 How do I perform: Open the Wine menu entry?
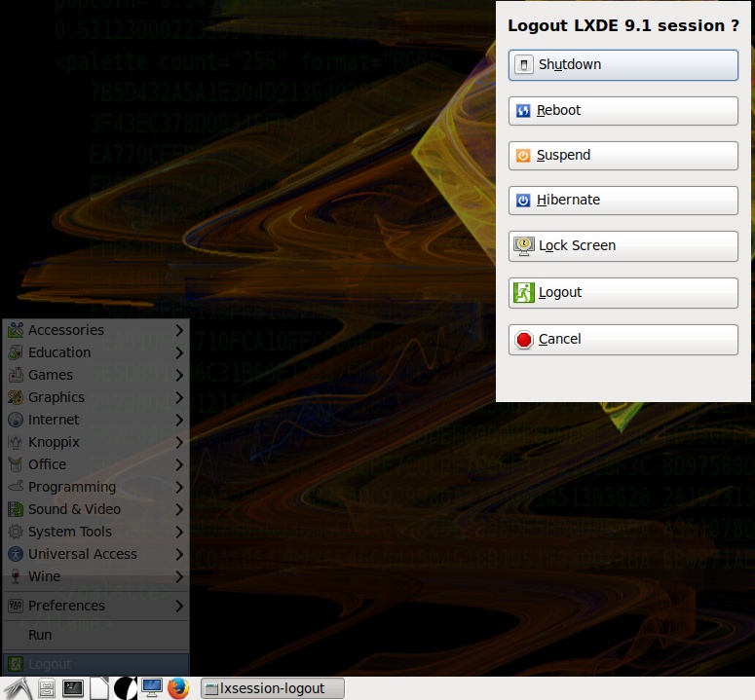[x=95, y=576]
